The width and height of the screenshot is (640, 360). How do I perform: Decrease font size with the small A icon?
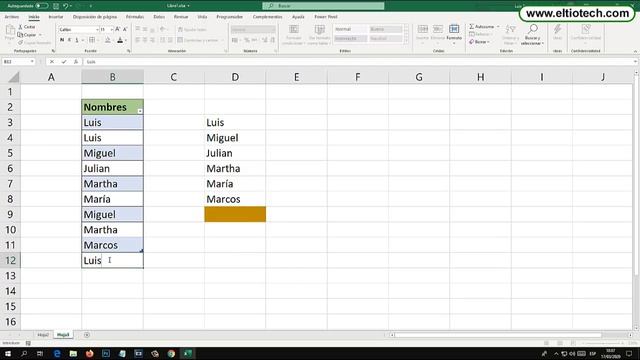click(x=125, y=29)
